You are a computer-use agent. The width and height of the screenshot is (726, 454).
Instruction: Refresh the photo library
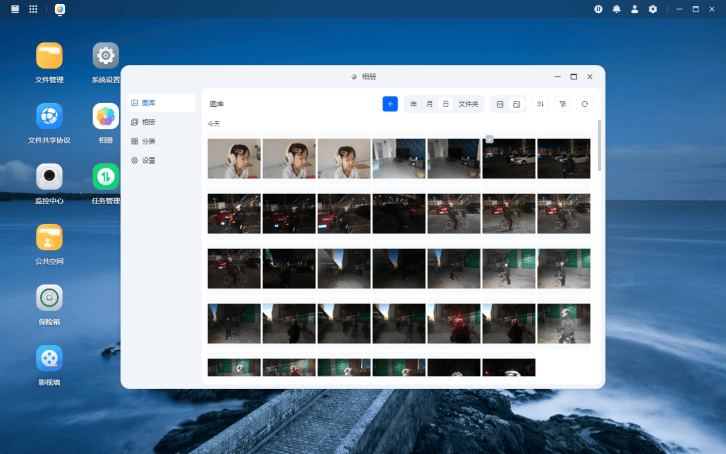click(585, 104)
